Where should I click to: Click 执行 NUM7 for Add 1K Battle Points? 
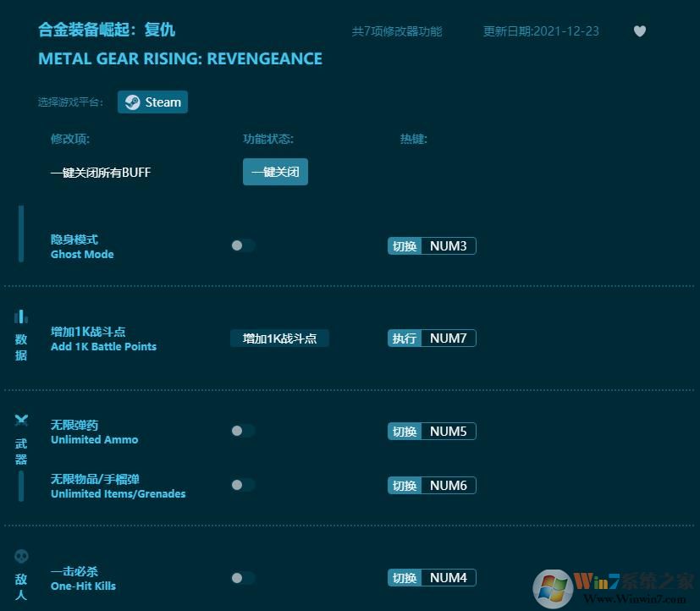pyautogui.click(x=432, y=338)
